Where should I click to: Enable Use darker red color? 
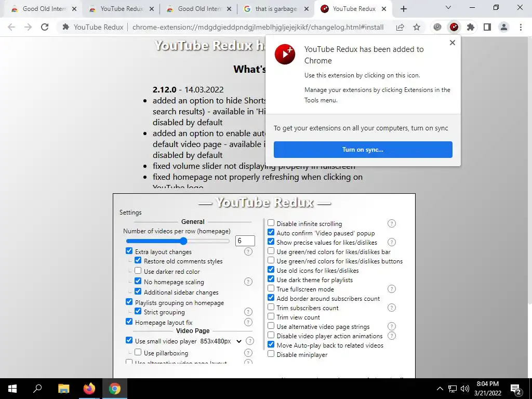[x=138, y=271]
